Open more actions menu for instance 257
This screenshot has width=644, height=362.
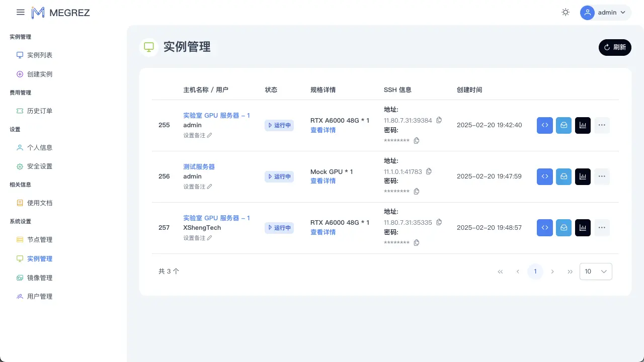click(602, 228)
